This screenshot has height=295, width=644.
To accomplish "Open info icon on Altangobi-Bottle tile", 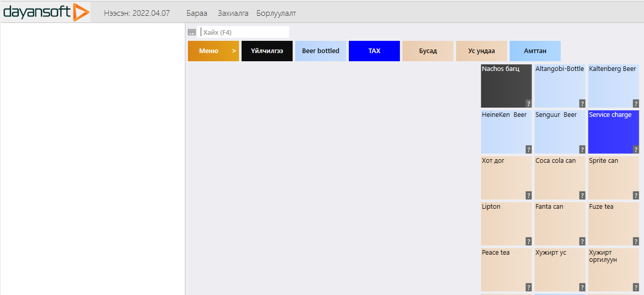I will pyautogui.click(x=582, y=104).
